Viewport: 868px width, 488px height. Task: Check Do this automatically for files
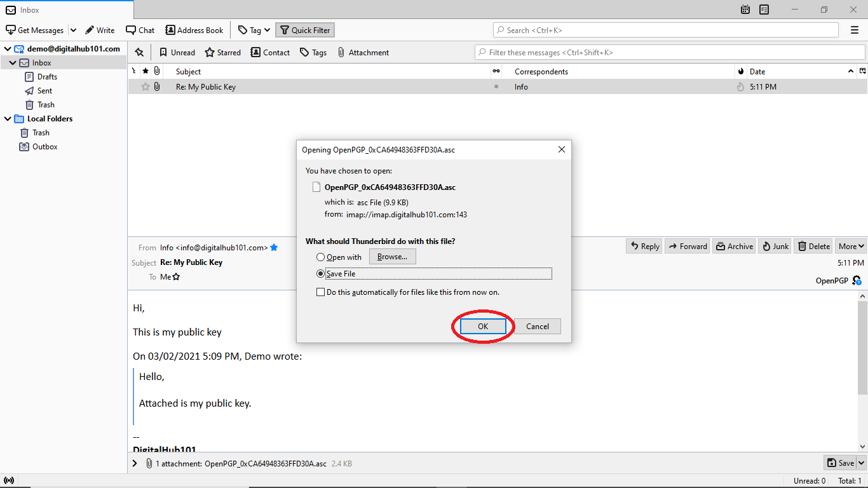click(x=321, y=292)
